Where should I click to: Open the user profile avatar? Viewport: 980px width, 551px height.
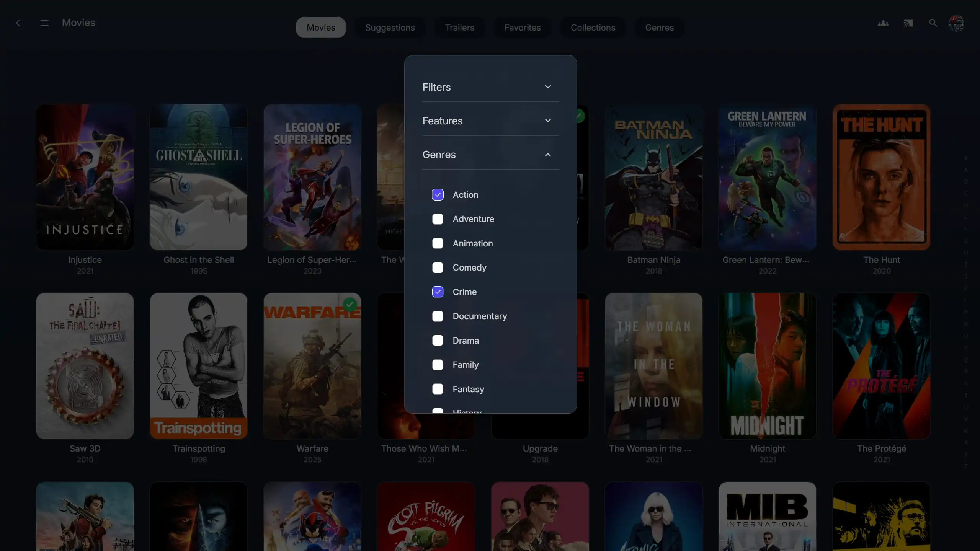pos(957,23)
